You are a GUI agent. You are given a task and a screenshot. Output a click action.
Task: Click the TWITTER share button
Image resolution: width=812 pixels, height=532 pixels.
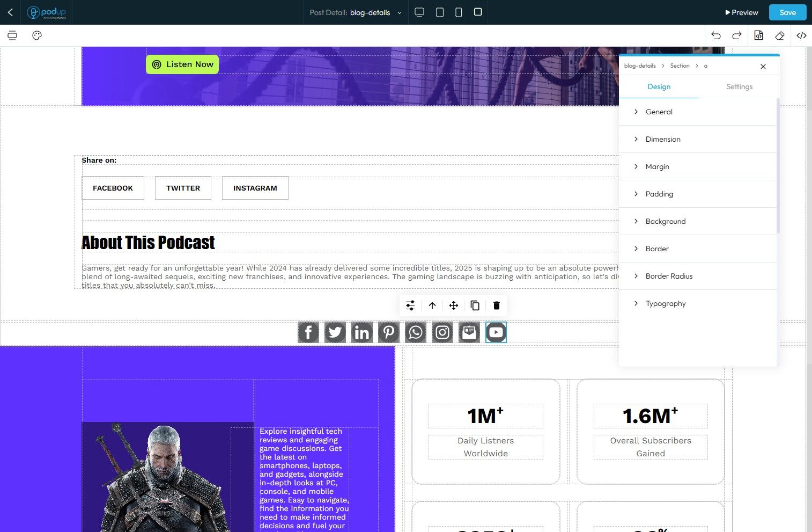pos(183,188)
